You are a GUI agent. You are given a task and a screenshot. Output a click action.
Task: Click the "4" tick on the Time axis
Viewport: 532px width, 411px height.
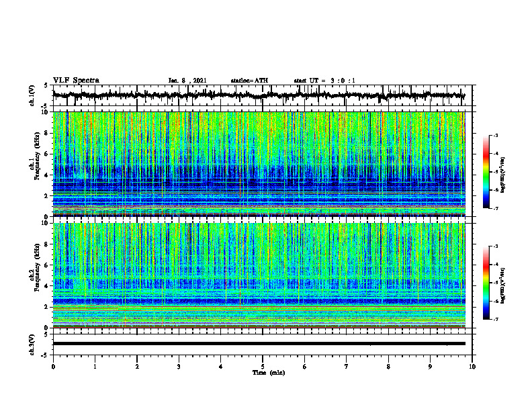coord(221,367)
